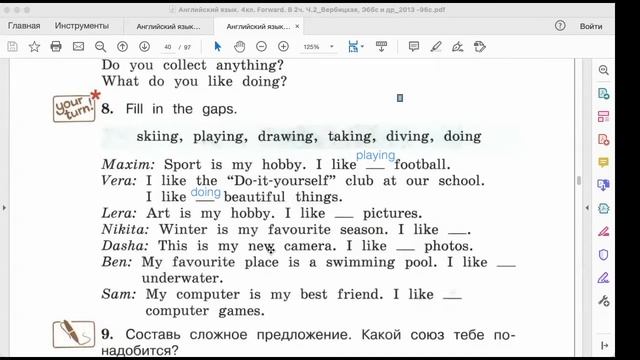Open the Инструменты tab
This screenshot has height=360, width=640.
(x=82, y=26)
